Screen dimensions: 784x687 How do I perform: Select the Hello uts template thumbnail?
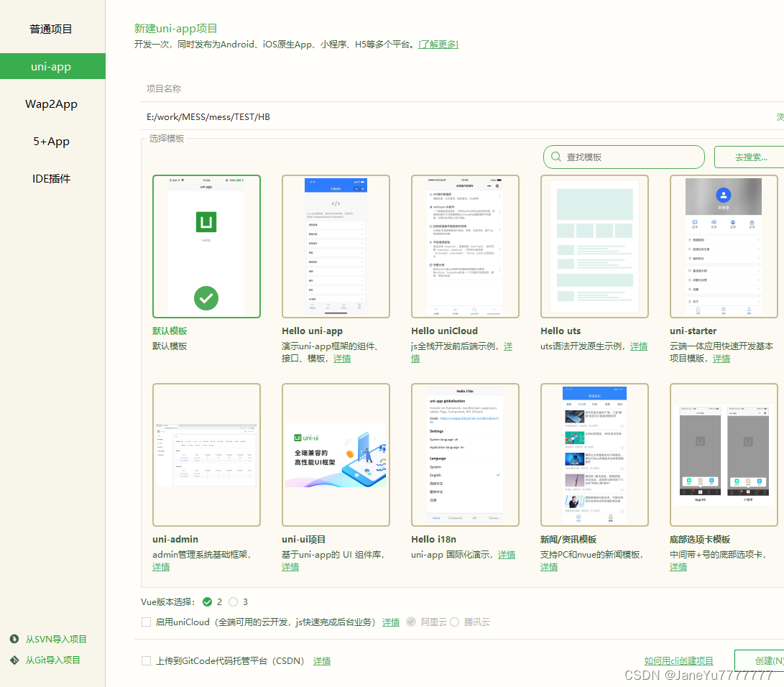[594, 246]
